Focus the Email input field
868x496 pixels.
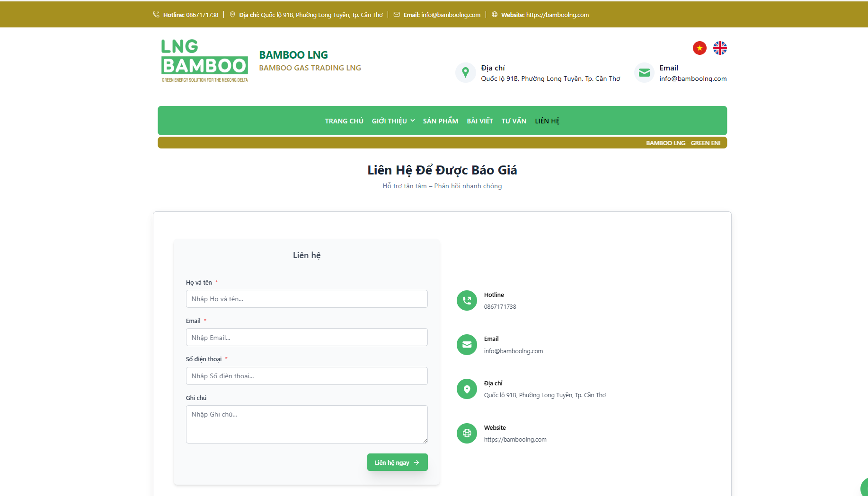click(x=307, y=338)
